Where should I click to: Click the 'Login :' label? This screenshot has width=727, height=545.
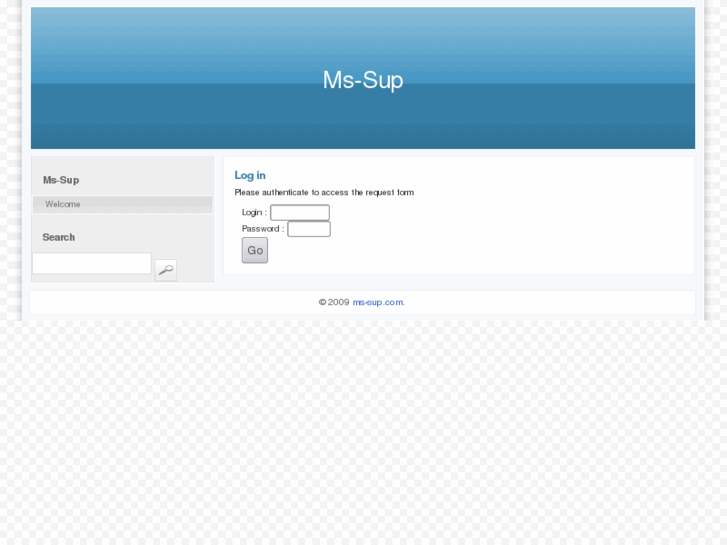(x=254, y=212)
